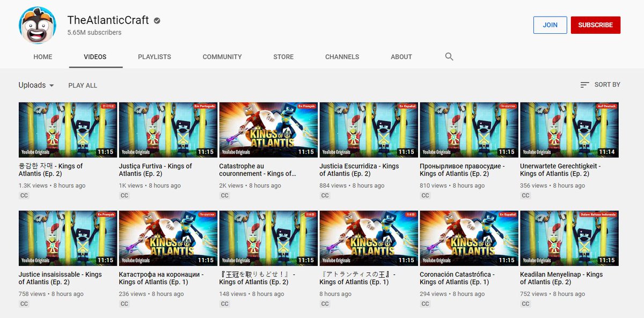Open Keadilan Menyelinap video title
Image resolution: width=644 pixels, height=318 pixels.
[x=561, y=278]
